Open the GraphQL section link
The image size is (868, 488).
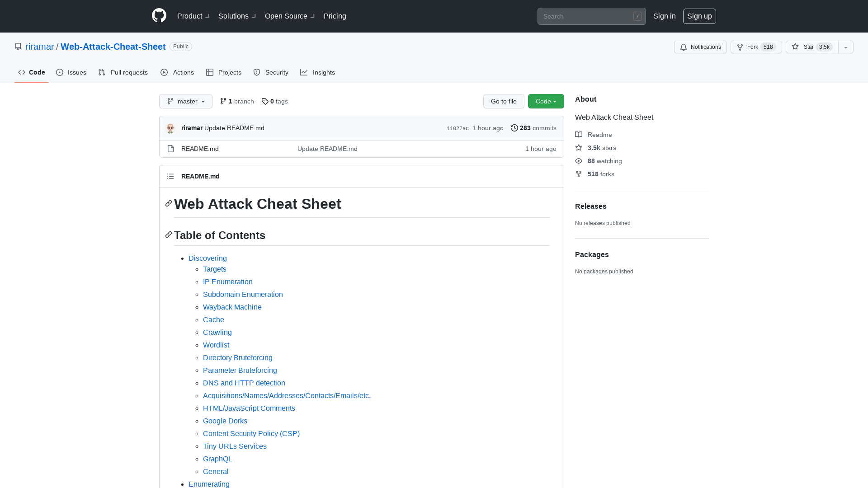[x=217, y=459]
